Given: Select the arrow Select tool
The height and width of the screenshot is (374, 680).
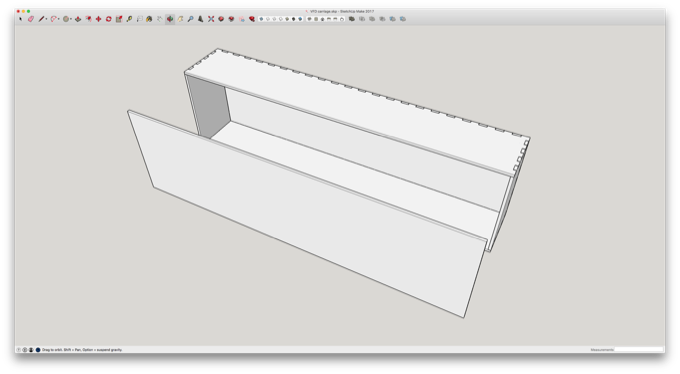Looking at the screenshot, I should coord(20,19).
